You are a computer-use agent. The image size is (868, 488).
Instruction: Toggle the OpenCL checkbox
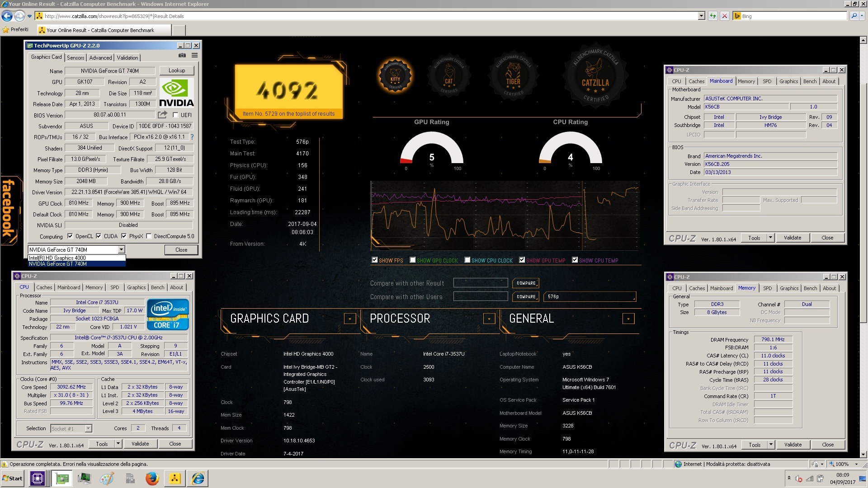click(x=70, y=236)
